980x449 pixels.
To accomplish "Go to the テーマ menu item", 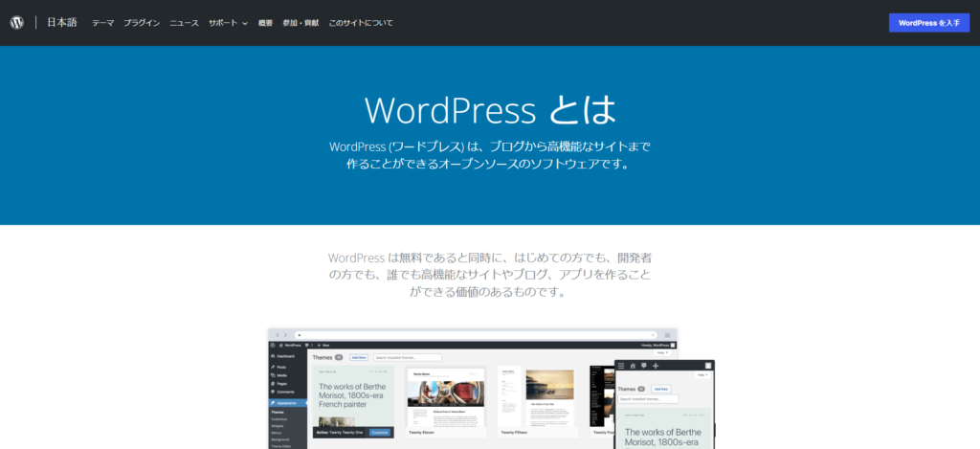I will [103, 23].
